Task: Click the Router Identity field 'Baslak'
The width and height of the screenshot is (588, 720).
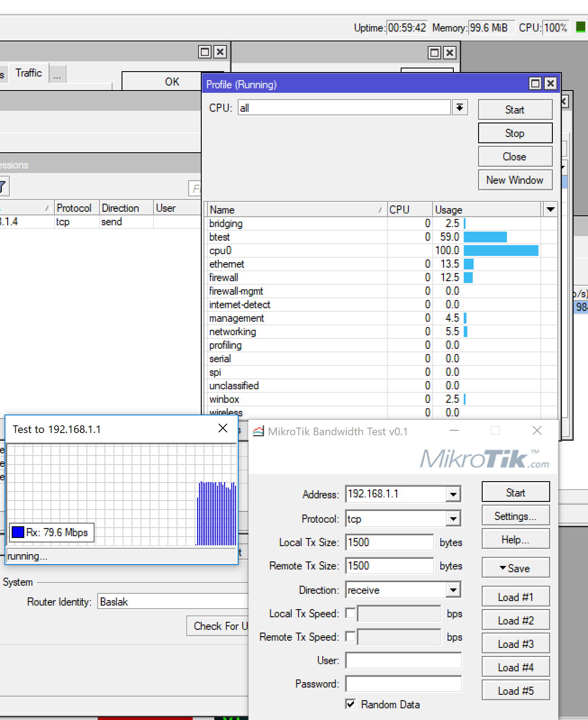Action: (173, 602)
